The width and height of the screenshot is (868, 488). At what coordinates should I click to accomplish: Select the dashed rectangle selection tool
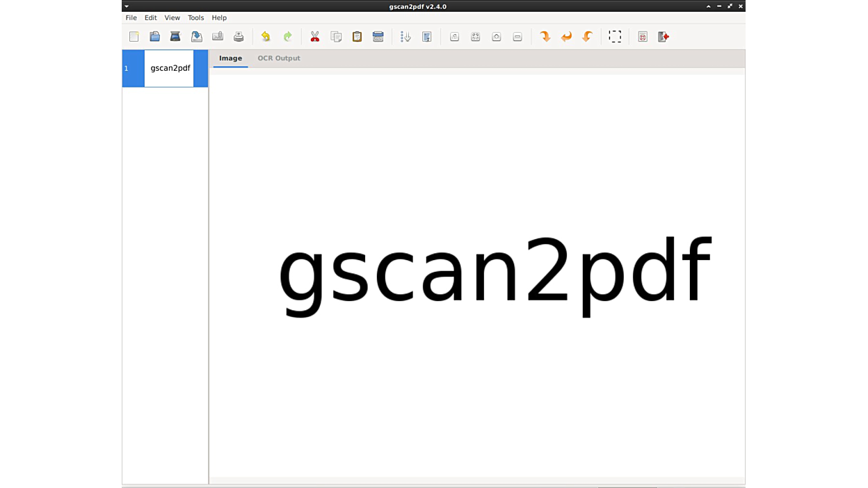pos(615,37)
